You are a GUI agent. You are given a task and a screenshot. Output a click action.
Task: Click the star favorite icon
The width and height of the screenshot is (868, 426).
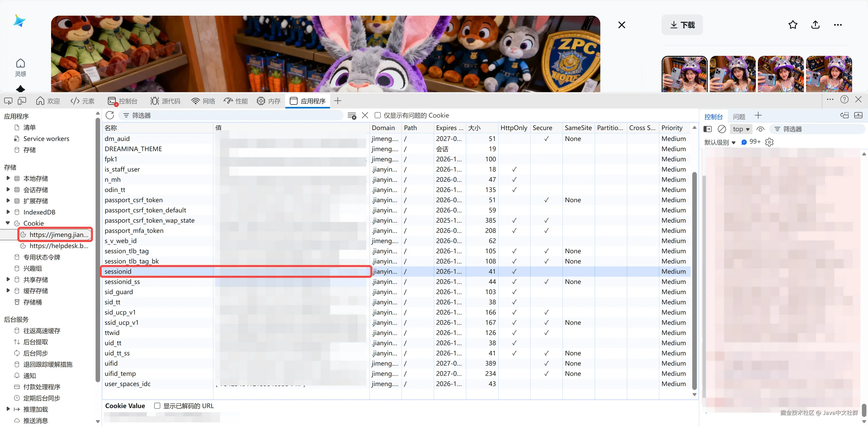point(793,25)
